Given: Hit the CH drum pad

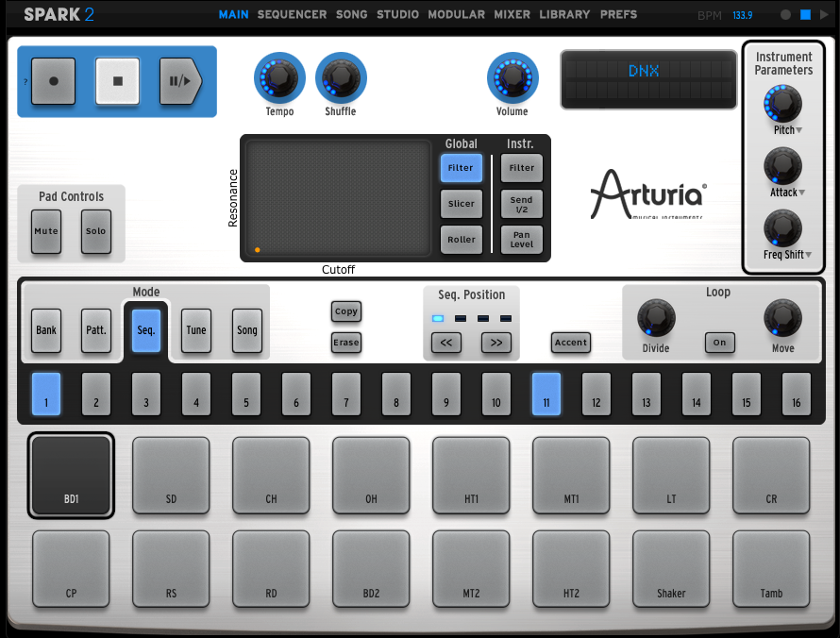Looking at the screenshot, I should (271, 475).
